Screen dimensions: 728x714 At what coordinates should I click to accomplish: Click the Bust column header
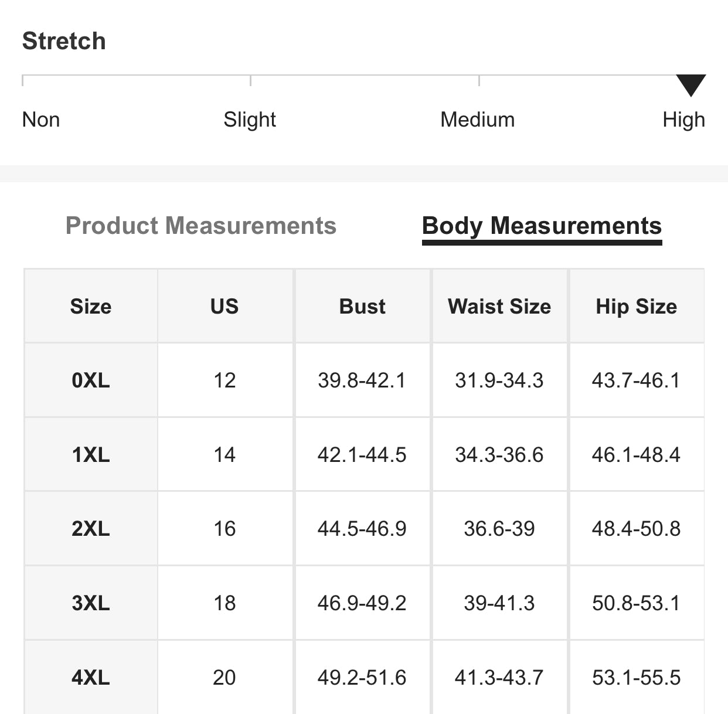(x=362, y=307)
